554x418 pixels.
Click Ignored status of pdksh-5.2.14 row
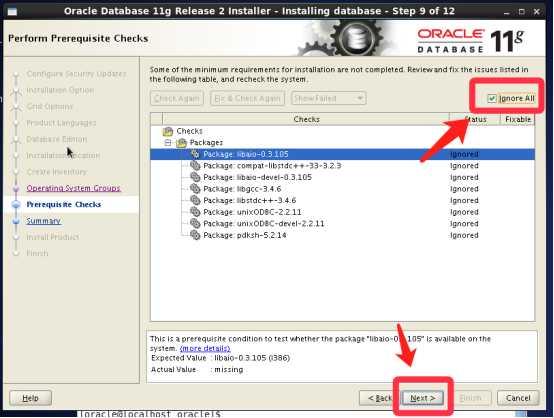(x=464, y=235)
